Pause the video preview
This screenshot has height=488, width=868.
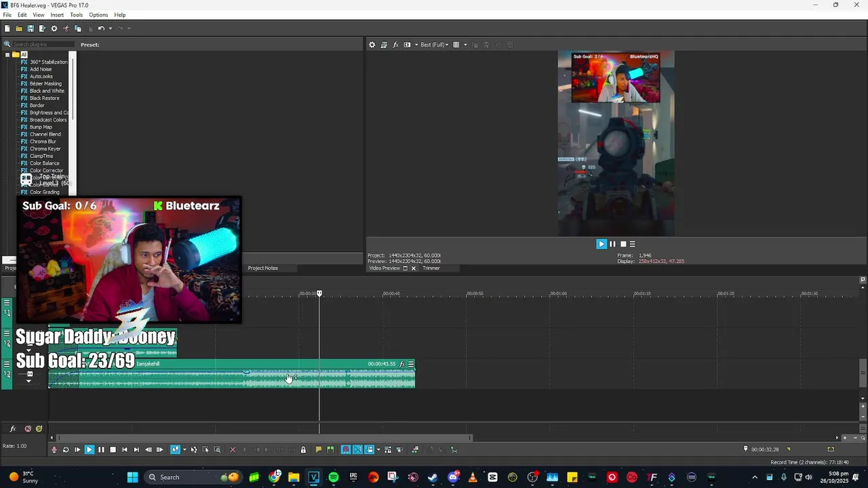click(612, 244)
